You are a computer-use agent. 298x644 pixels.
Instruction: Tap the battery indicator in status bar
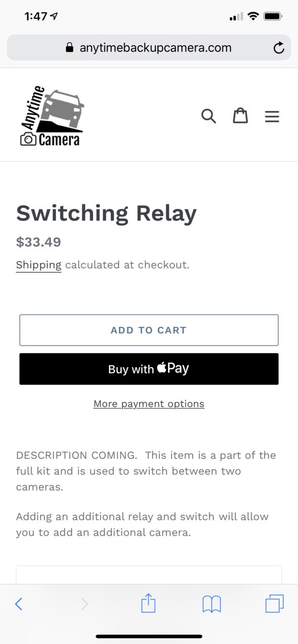click(x=273, y=16)
